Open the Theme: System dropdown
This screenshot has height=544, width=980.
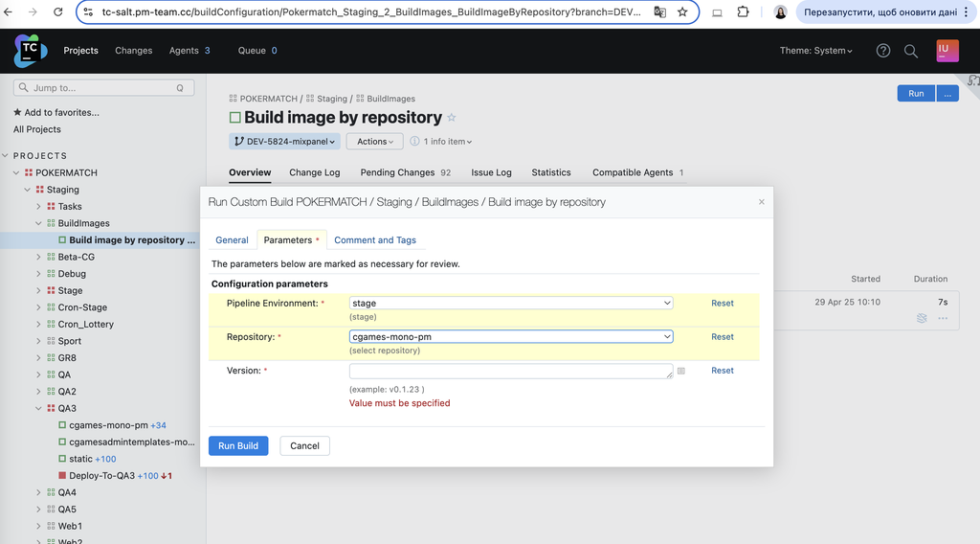click(x=815, y=51)
